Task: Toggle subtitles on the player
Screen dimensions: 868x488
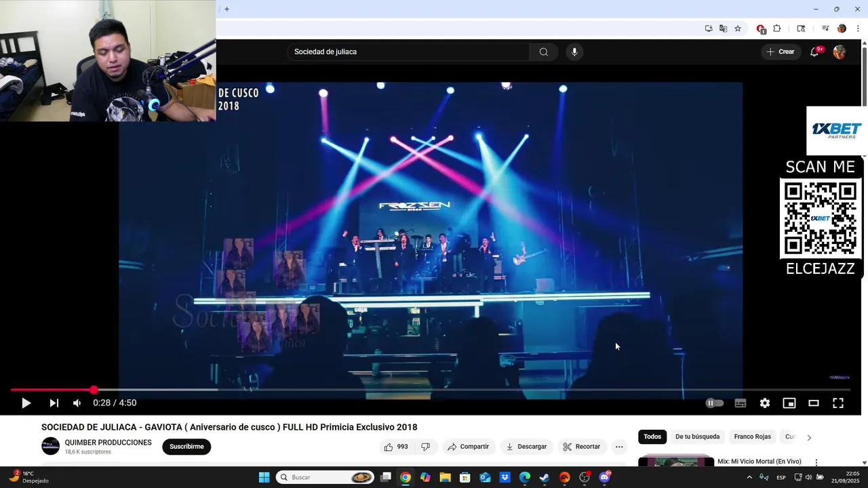Action: click(x=741, y=403)
